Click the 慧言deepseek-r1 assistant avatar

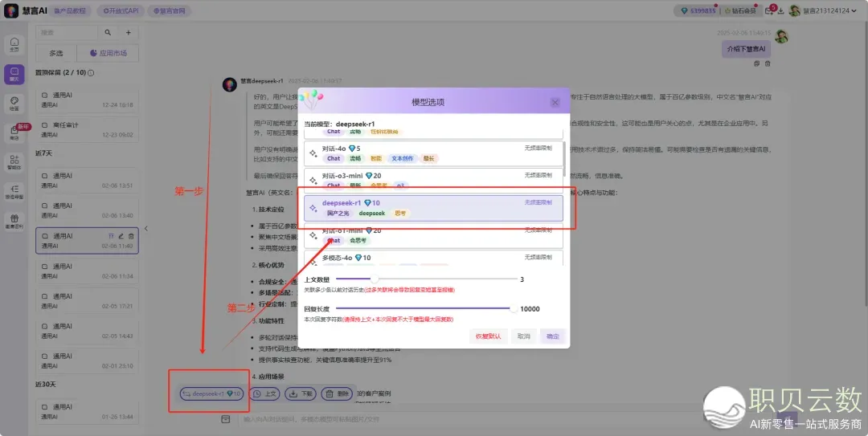click(230, 84)
